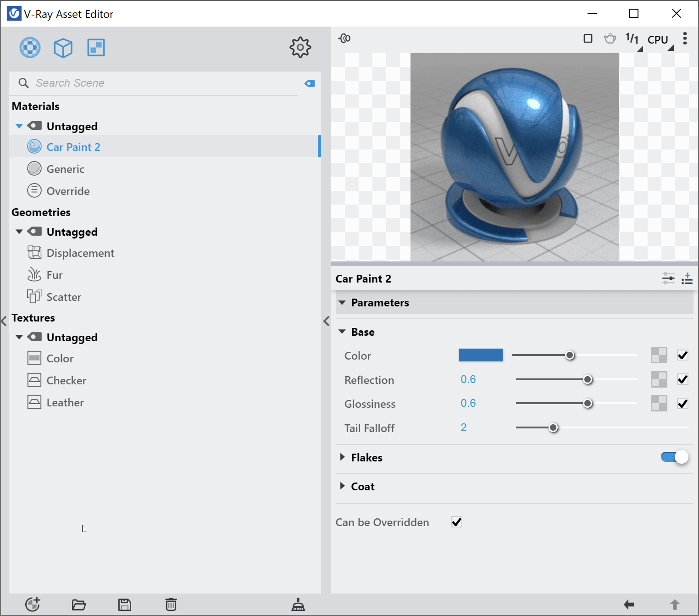Save asset with the floppy icon
This screenshot has width=699, height=616.
click(x=125, y=605)
